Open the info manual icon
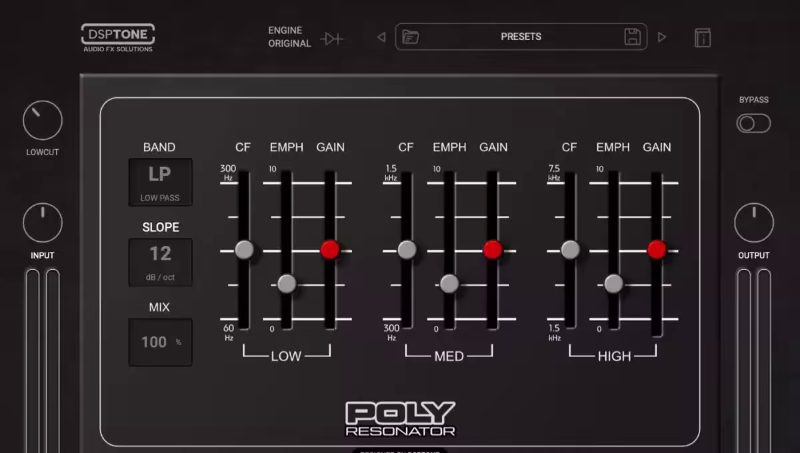Image resolution: width=800 pixels, height=453 pixels. point(703,38)
